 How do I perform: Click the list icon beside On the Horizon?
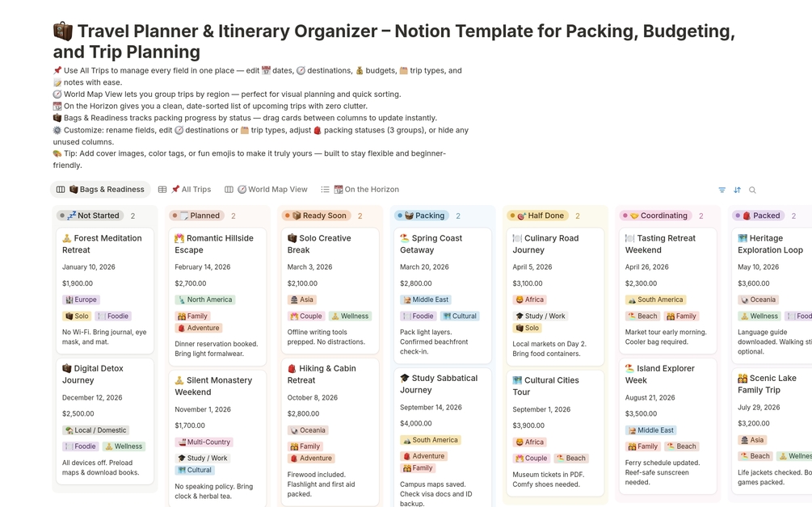pyautogui.click(x=325, y=190)
